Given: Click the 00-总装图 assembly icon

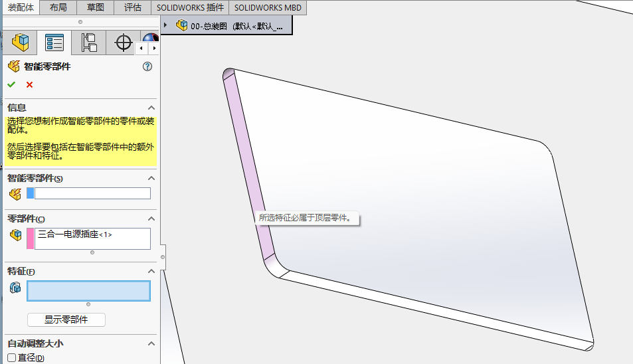Looking at the screenshot, I should pyautogui.click(x=181, y=25).
